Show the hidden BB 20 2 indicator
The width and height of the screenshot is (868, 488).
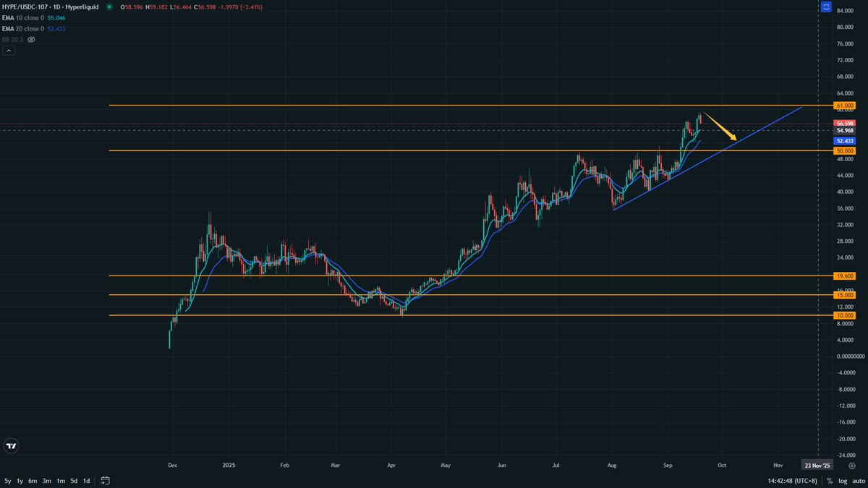click(x=31, y=39)
